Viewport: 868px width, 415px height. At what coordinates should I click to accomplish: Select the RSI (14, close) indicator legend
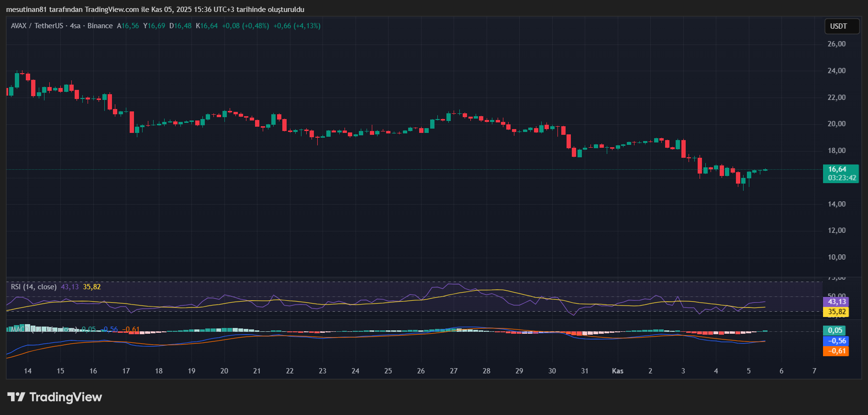click(x=33, y=287)
